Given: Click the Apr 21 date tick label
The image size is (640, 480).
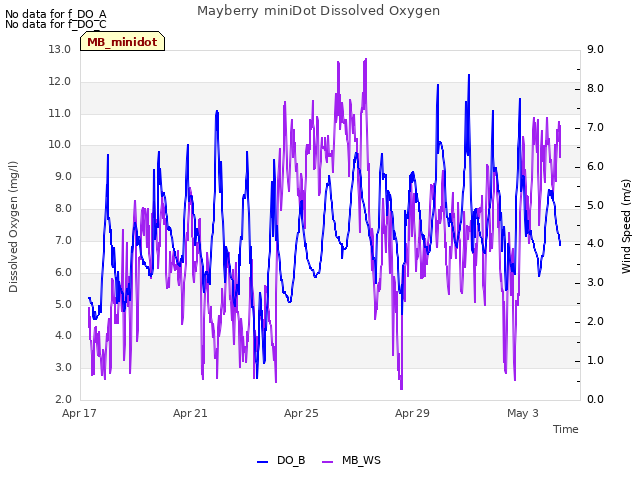Looking at the screenshot, I should 190,413.
